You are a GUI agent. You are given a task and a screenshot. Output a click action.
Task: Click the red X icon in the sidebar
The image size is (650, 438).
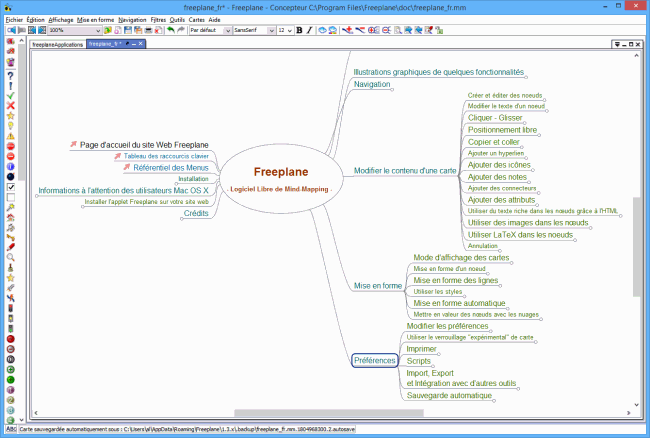(x=11, y=106)
